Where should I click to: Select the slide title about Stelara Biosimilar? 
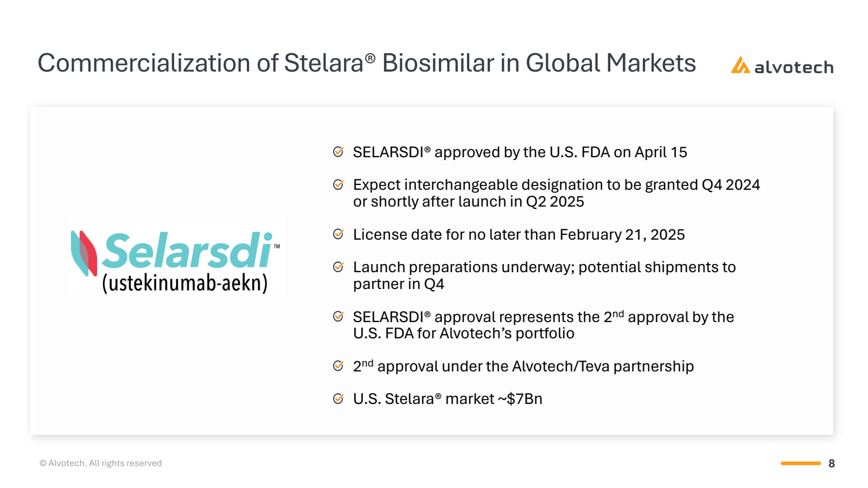click(367, 63)
